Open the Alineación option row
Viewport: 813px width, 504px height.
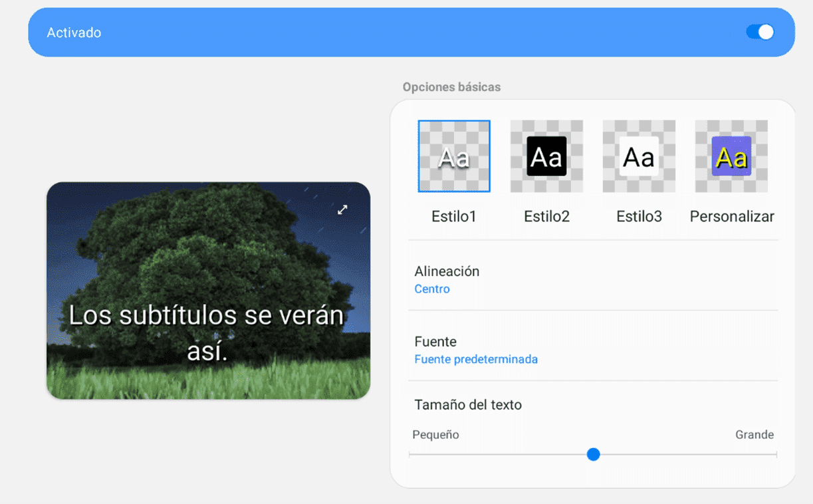(447, 271)
